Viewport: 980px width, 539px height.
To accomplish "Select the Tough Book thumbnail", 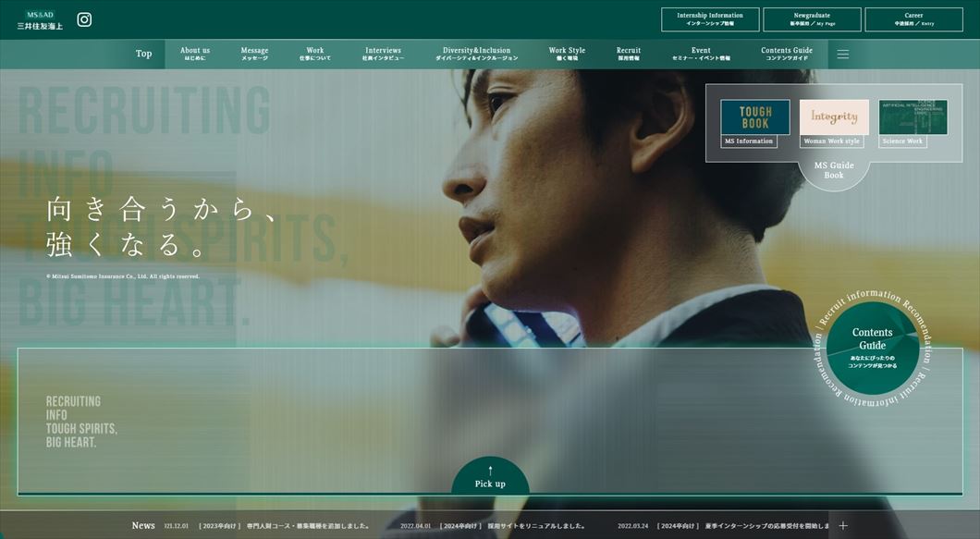I will click(x=755, y=117).
